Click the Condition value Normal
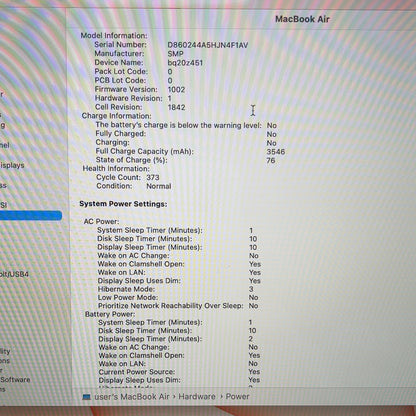Screen dimensions: 416x416 [x=159, y=186]
